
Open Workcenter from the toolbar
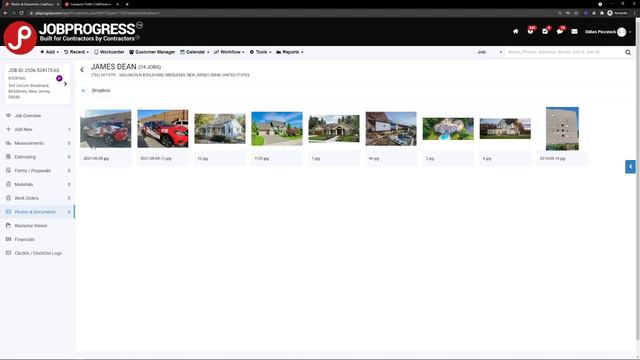coord(109,52)
